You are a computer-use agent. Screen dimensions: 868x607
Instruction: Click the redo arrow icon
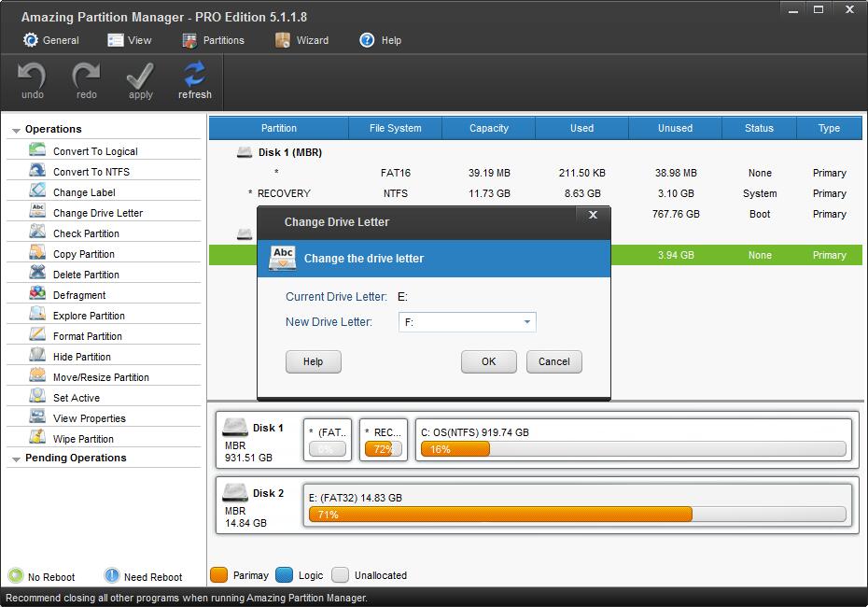pyautogui.click(x=86, y=76)
